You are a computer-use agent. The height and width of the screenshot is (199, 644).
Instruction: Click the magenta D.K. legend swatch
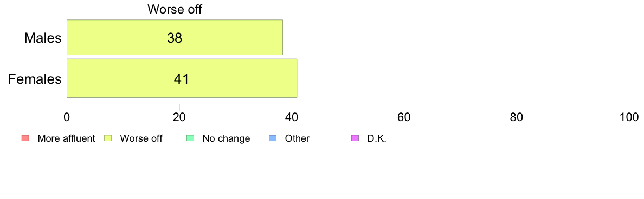pos(355,138)
